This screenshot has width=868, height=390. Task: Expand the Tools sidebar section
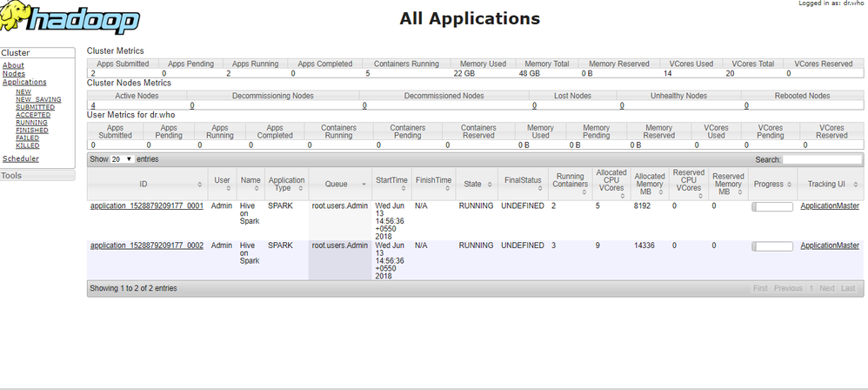pos(37,176)
